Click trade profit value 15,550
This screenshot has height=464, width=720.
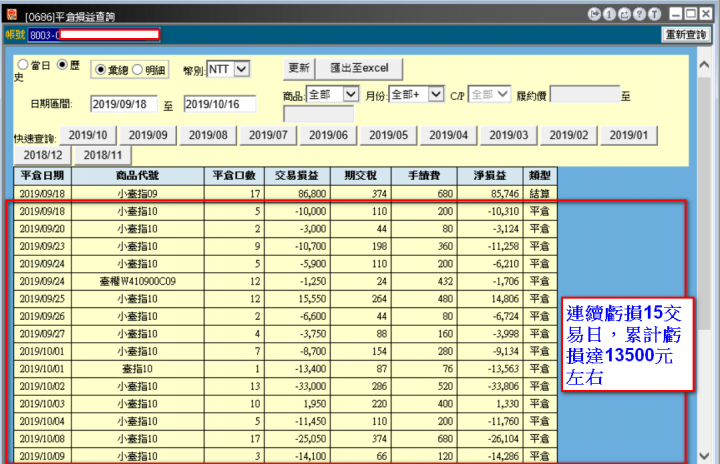pos(312,299)
